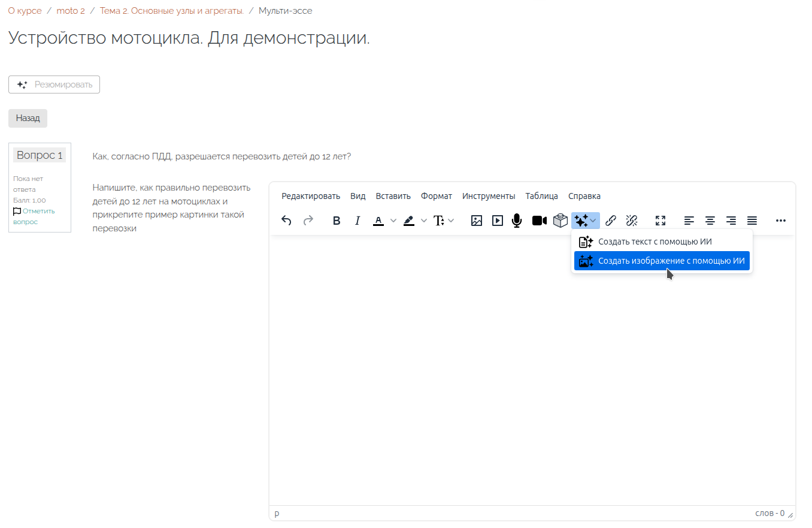Screen dimensions: 812x528
Task: Expand the highlight color dropdown arrow
Action: 424,221
